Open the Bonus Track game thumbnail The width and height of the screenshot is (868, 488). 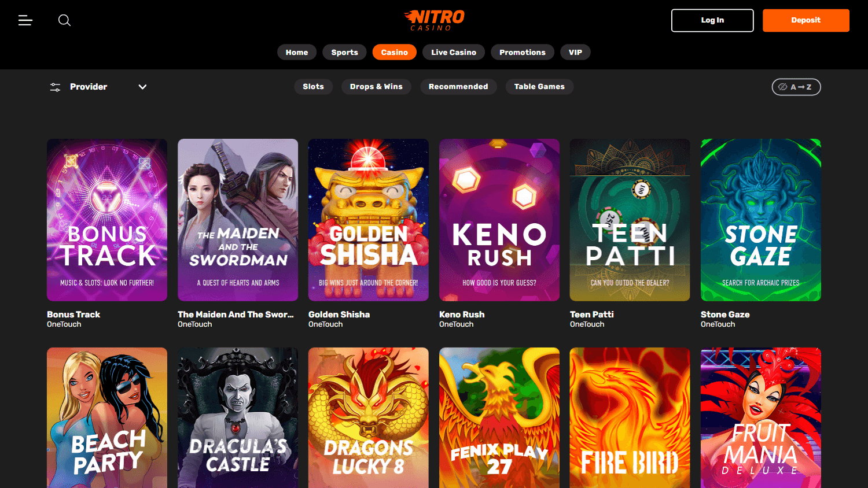tap(107, 220)
